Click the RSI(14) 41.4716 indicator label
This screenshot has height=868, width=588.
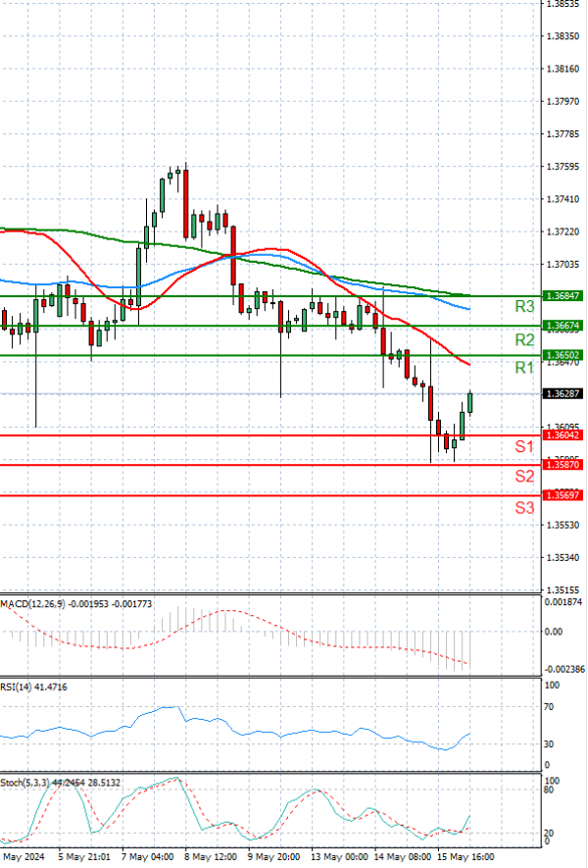click(33, 687)
